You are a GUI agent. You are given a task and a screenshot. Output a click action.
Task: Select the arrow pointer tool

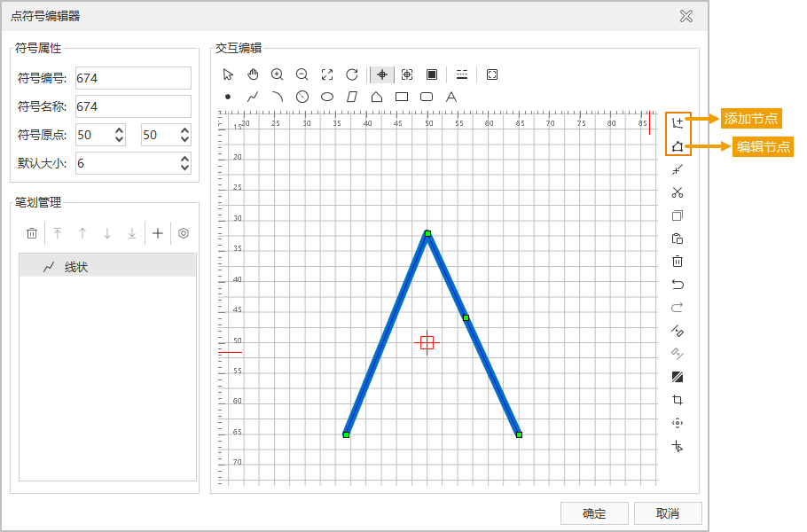pyautogui.click(x=228, y=74)
